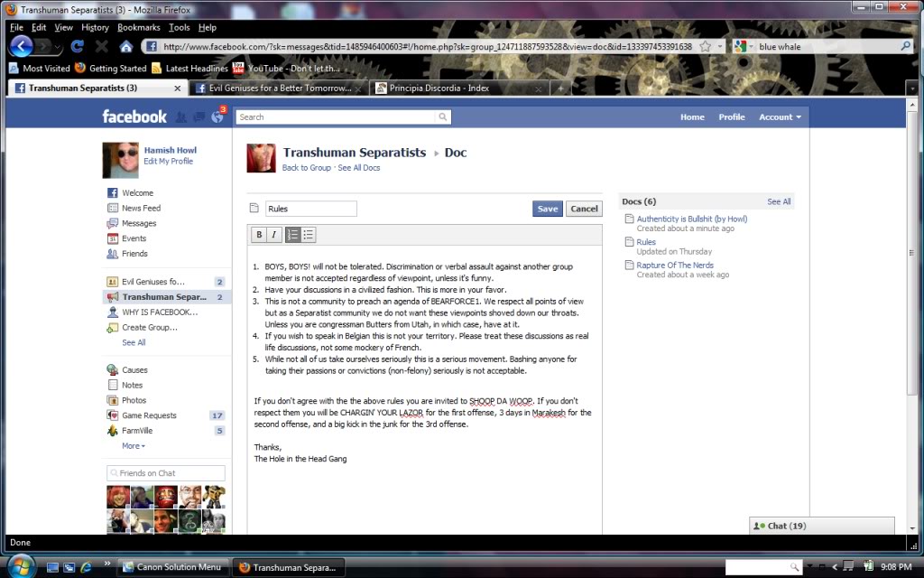This screenshot has width=924, height=578.
Task: Open the Chat (19) bar
Action: (821, 526)
